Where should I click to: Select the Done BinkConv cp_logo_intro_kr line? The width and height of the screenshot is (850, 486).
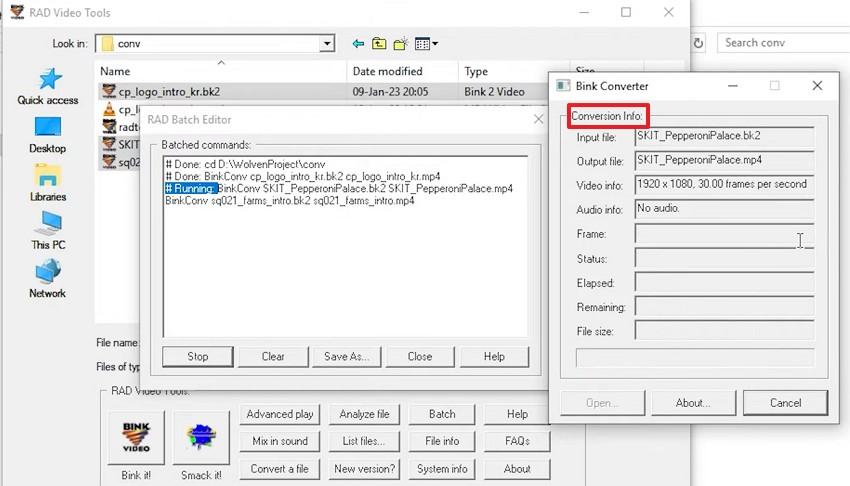click(x=302, y=177)
